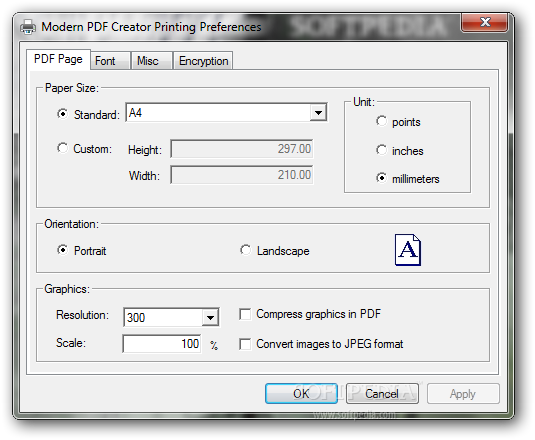Click the Paper Size group label
The image size is (535, 440).
click(72, 88)
